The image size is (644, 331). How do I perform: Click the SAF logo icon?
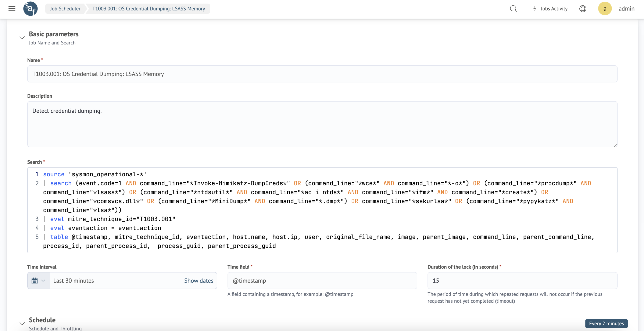[x=31, y=9]
